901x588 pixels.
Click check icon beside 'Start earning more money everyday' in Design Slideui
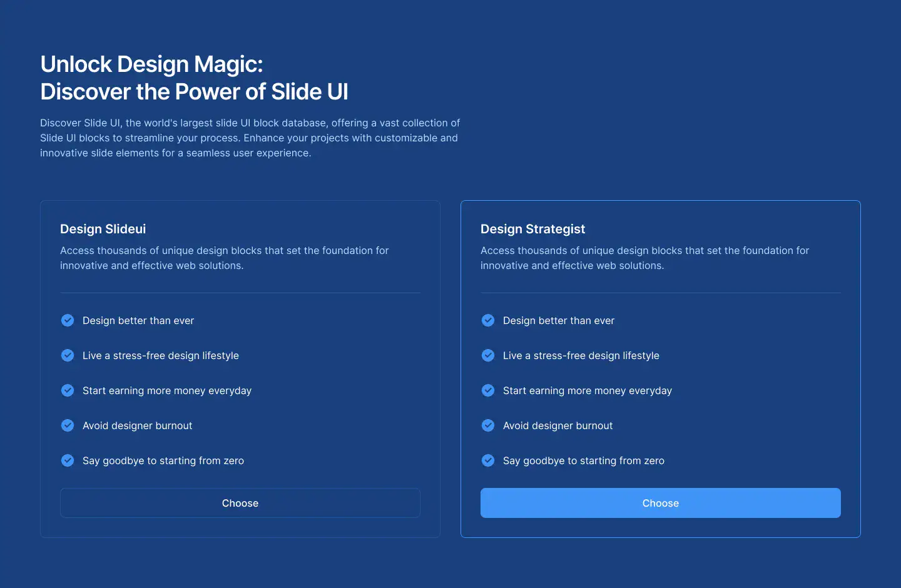point(68,390)
